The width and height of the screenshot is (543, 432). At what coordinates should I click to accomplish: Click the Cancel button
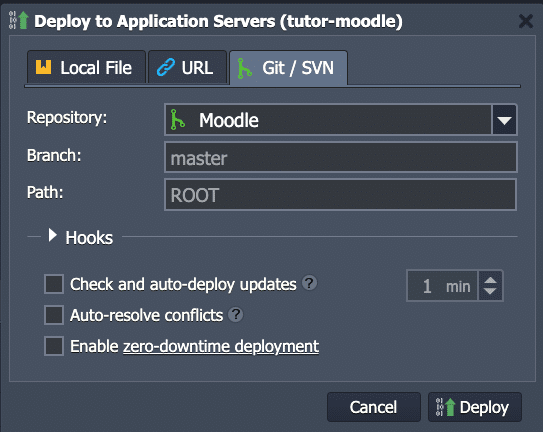374,407
